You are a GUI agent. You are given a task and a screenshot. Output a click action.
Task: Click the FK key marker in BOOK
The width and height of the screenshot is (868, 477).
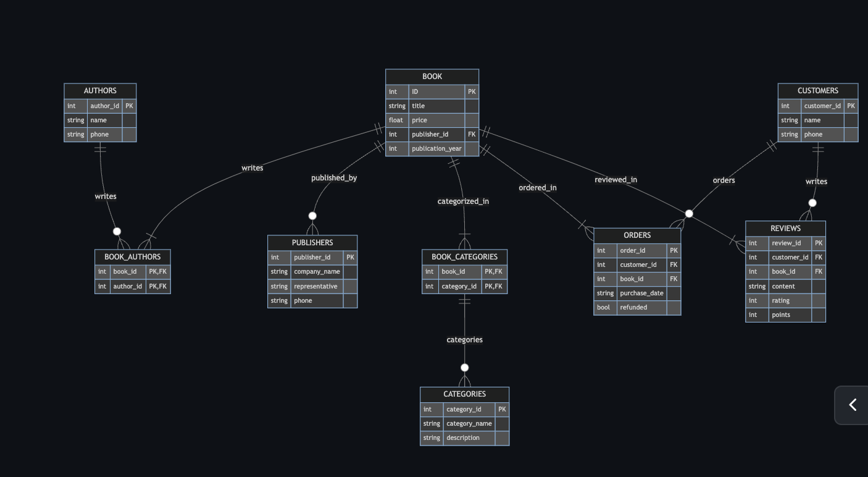pos(472,135)
